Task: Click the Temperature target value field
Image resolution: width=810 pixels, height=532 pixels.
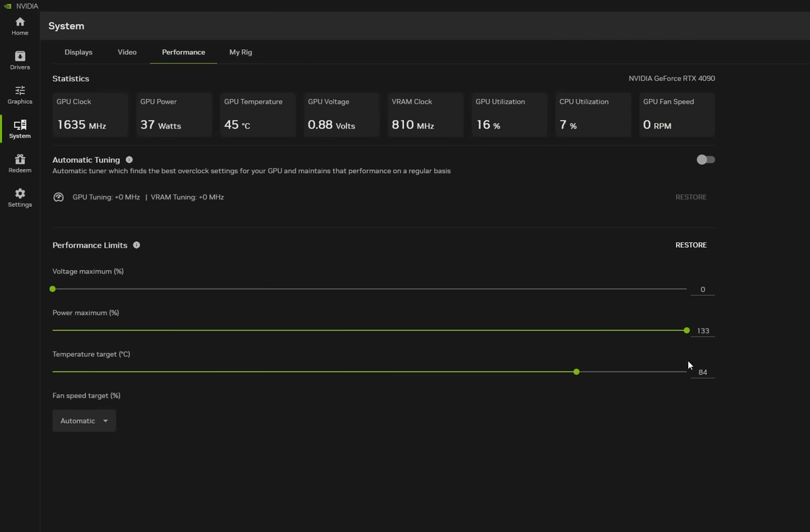Action: (x=703, y=372)
